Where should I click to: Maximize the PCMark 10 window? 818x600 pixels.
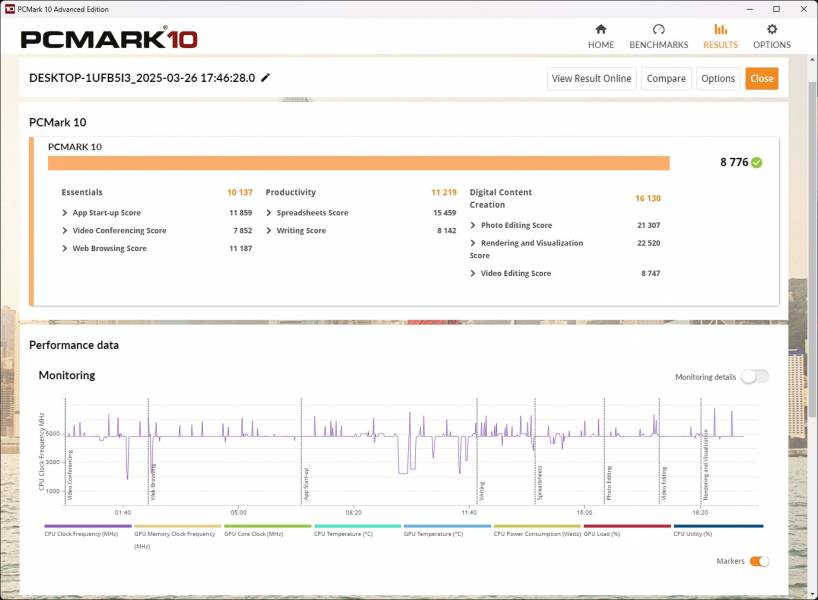click(x=776, y=9)
